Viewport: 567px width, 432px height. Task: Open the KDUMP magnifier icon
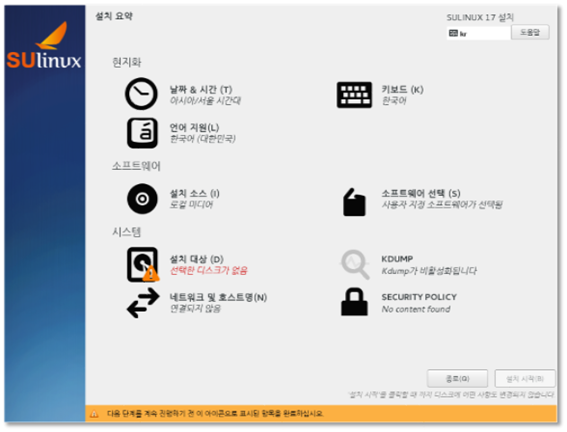pyautogui.click(x=355, y=264)
